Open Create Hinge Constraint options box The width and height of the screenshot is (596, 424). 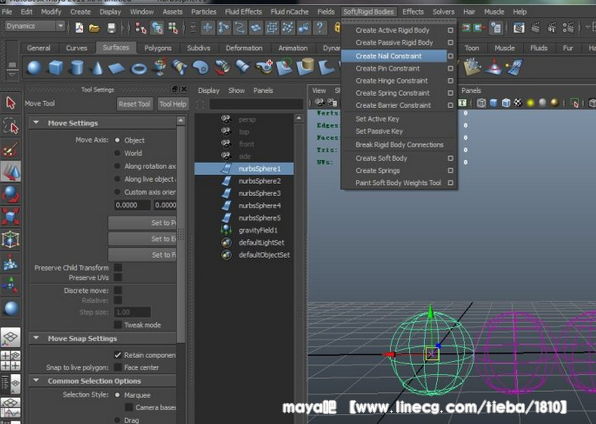(450, 81)
